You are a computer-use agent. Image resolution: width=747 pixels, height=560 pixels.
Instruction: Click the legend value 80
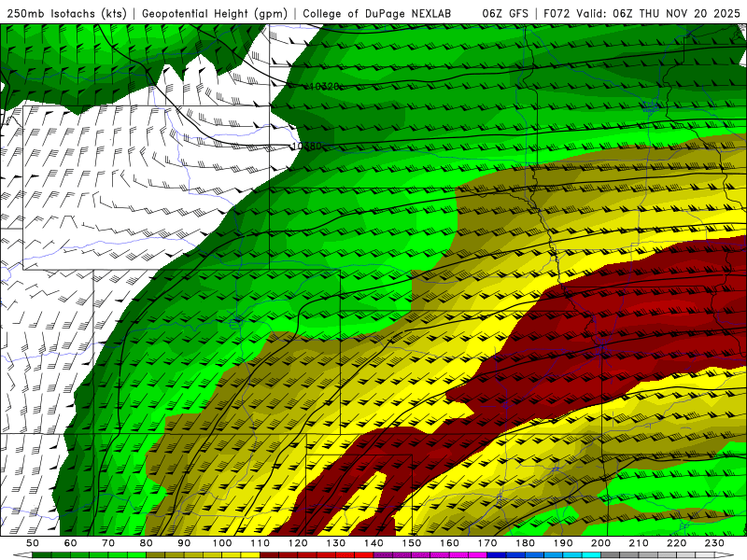pos(147,543)
